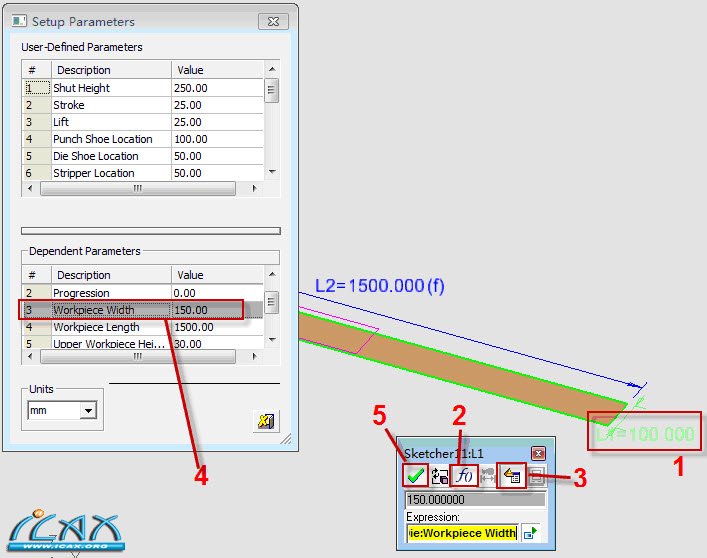
Task: Click up arrow of User-Defined vertical scrollbar
Action: tap(271, 69)
